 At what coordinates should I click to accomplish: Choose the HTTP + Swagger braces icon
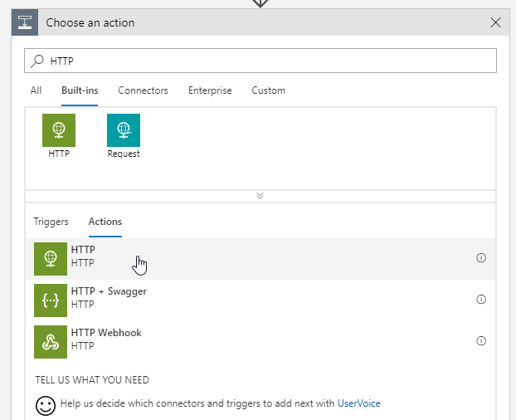click(x=51, y=300)
